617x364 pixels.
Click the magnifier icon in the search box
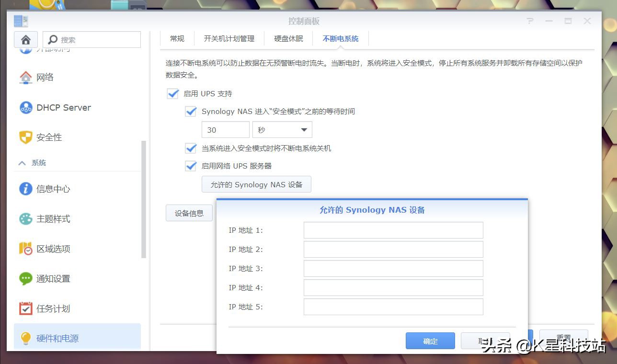tap(53, 39)
